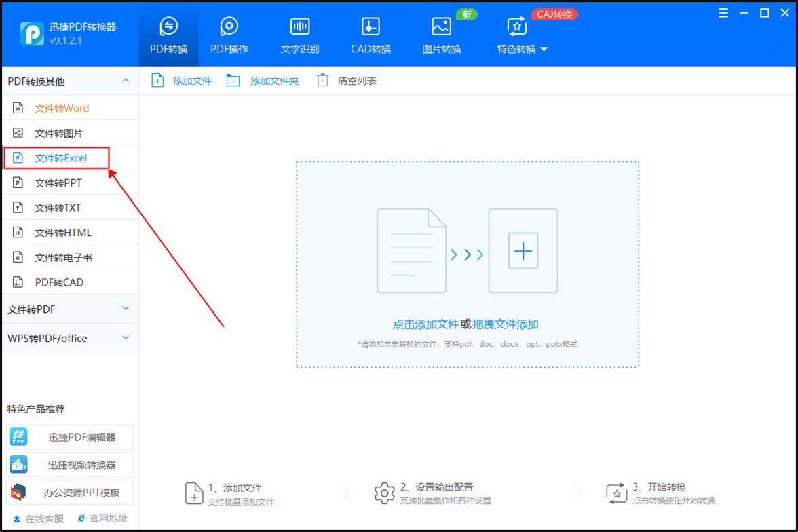798x532 pixels.
Task: Switch to the PDF操作 tab
Action: coord(229,35)
